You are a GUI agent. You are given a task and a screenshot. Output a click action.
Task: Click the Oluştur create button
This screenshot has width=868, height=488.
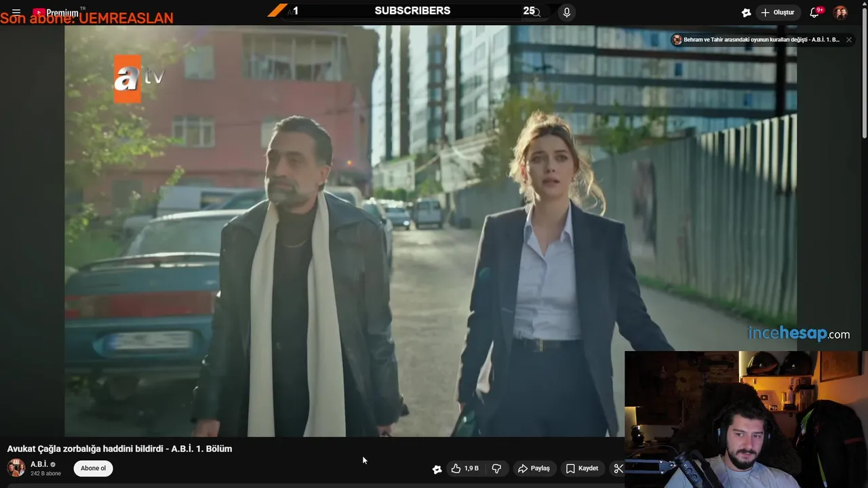pyautogui.click(x=778, y=12)
